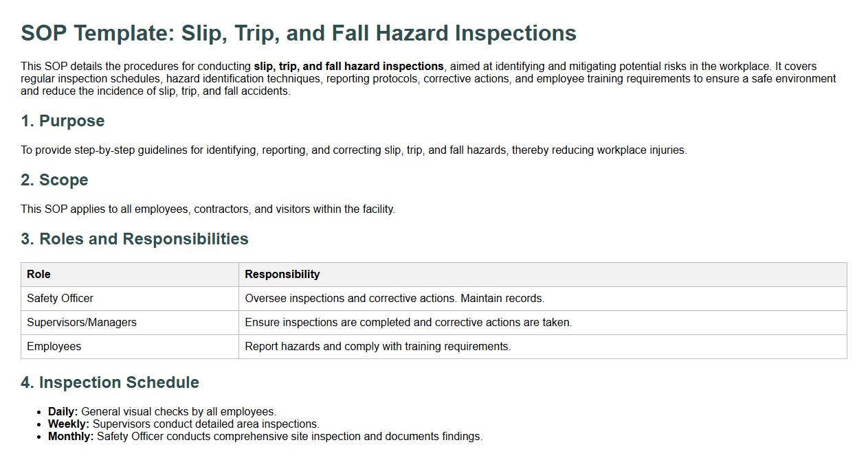Click the bold "Weekly:" list item label

pyautogui.click(x=68, y=424)
